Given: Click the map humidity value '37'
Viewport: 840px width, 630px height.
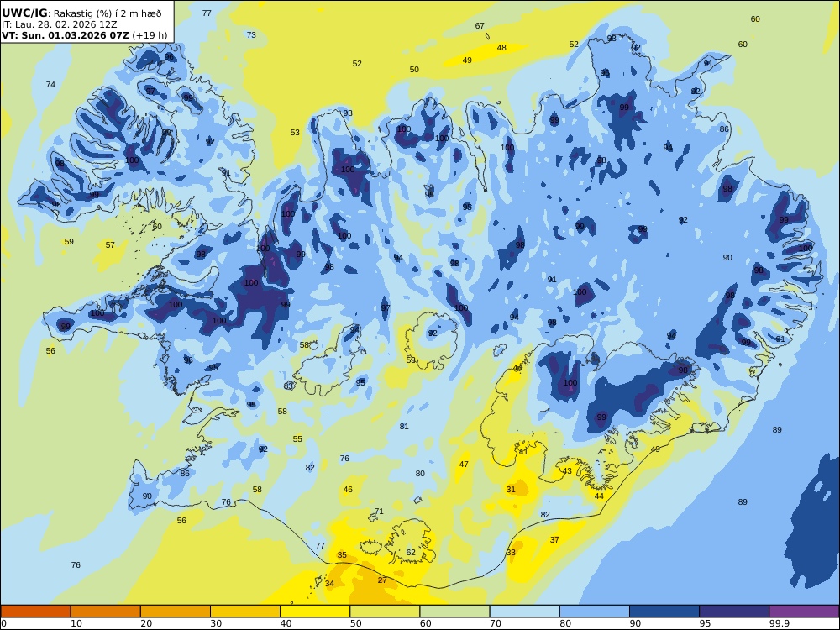Looking at the screenshot, I should tap(554, 539).
